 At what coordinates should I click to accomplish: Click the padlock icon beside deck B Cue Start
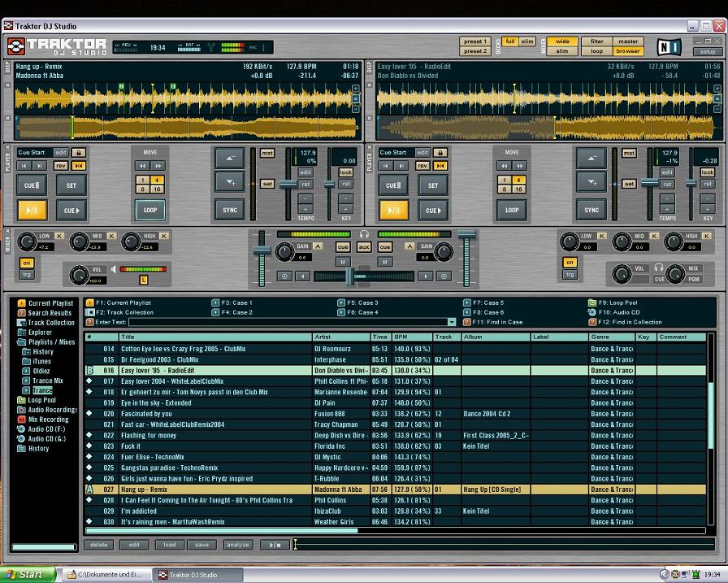click(440, 152)
